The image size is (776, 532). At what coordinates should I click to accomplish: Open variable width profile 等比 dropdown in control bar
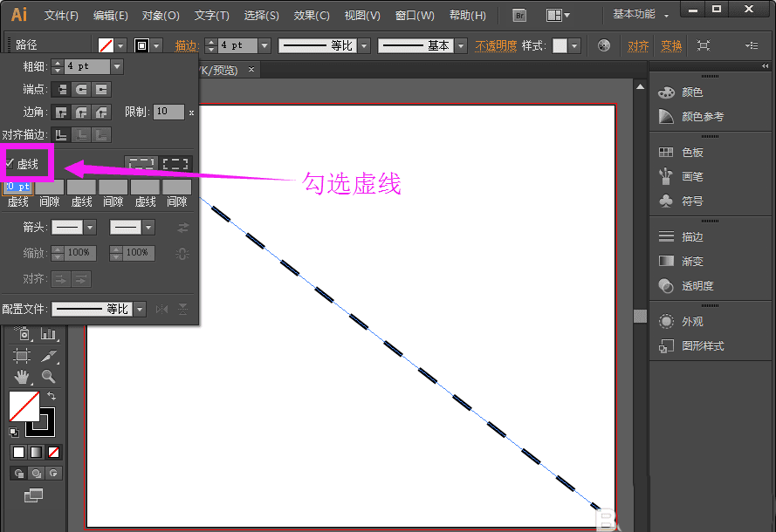point(364,45)
